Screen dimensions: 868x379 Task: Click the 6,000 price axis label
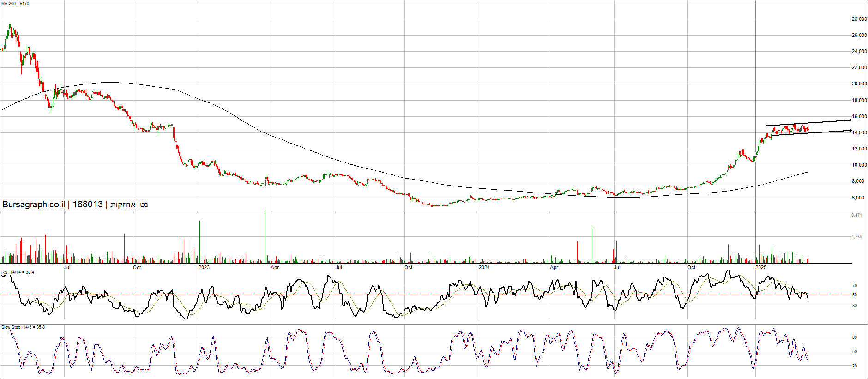858,198
